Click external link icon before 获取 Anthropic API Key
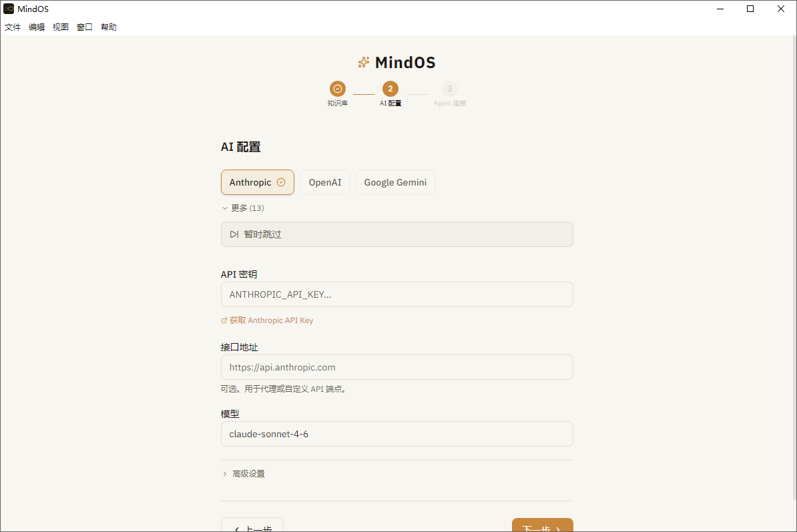Image resolution: width=797 pixels, height=532 pixels. [224, 320]
